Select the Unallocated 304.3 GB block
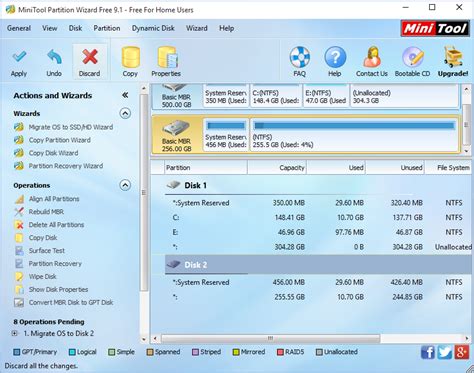 pyautogui.click(x=404, y=96)
